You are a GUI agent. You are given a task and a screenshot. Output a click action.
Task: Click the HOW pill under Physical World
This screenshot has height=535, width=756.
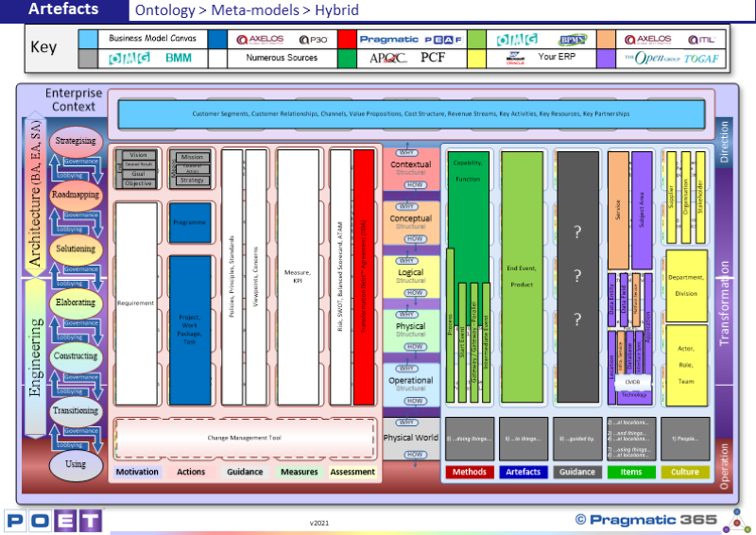(x=415, y=455)
